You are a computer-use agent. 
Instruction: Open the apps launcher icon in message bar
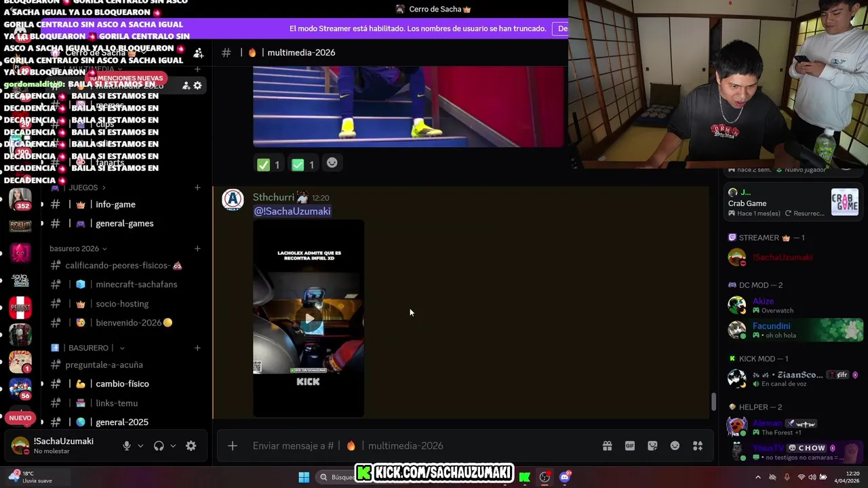[697, 446]
